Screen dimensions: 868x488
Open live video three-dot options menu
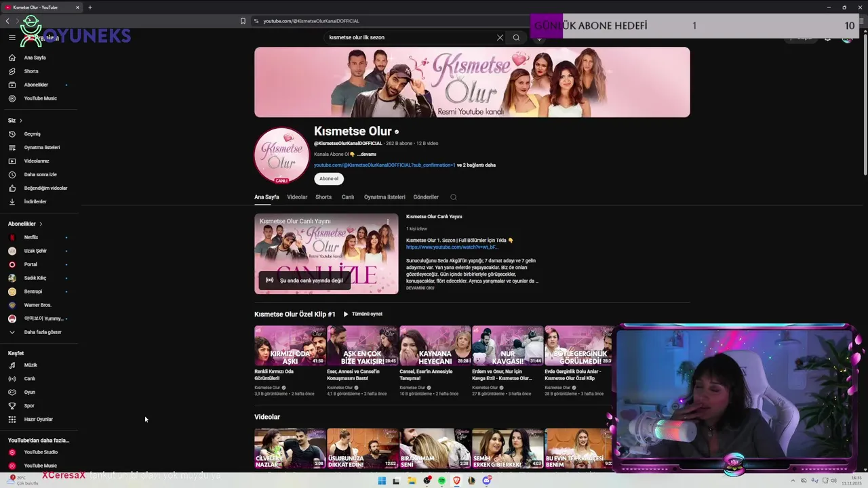(388, 222)
